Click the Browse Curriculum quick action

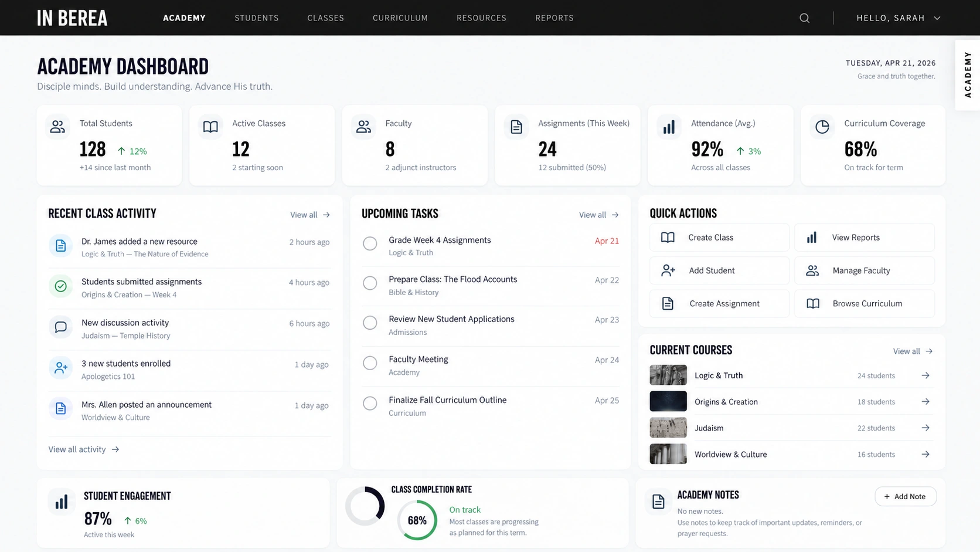[x=865, y=303]
